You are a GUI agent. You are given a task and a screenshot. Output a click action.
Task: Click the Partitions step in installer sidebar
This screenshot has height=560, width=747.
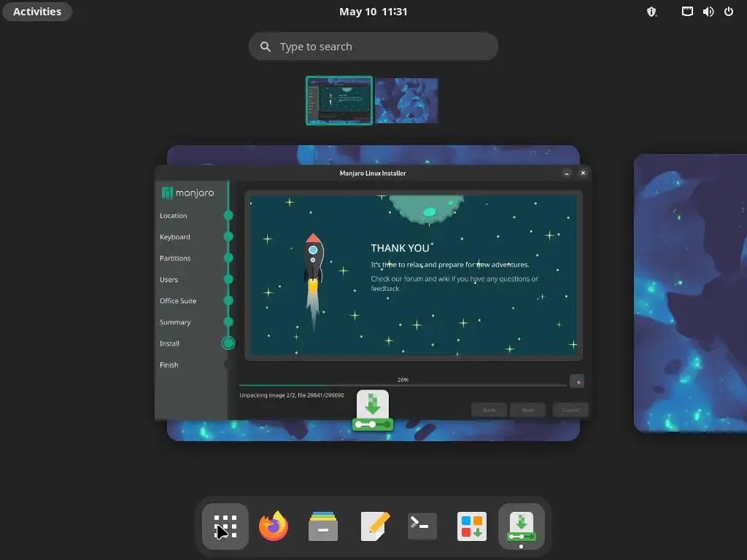[x=175, y=258]
